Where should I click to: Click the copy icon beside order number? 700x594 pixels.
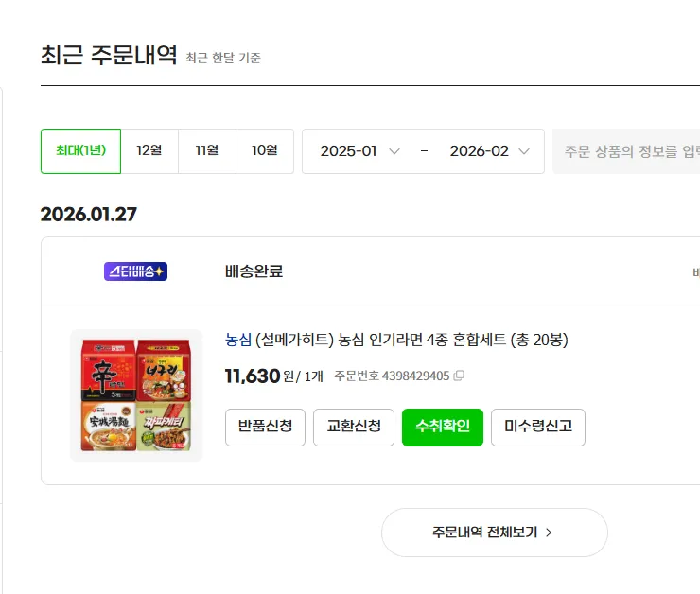[x=460, y=376]
